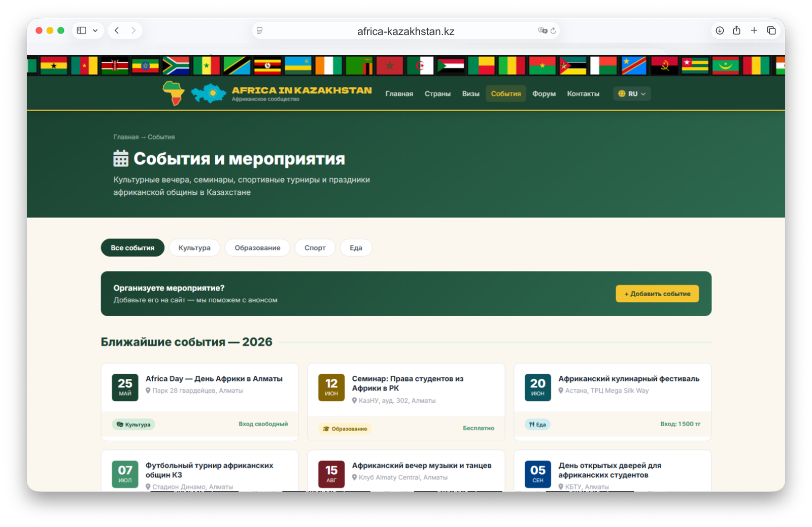Filter events by Культура
812x527 pixels.
coord(194,248)
